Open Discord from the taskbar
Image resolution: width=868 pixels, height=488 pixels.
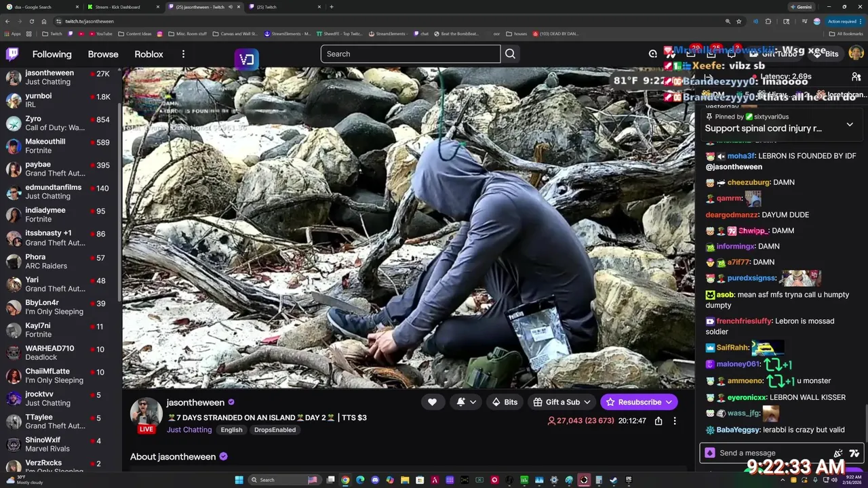(375, 481)
